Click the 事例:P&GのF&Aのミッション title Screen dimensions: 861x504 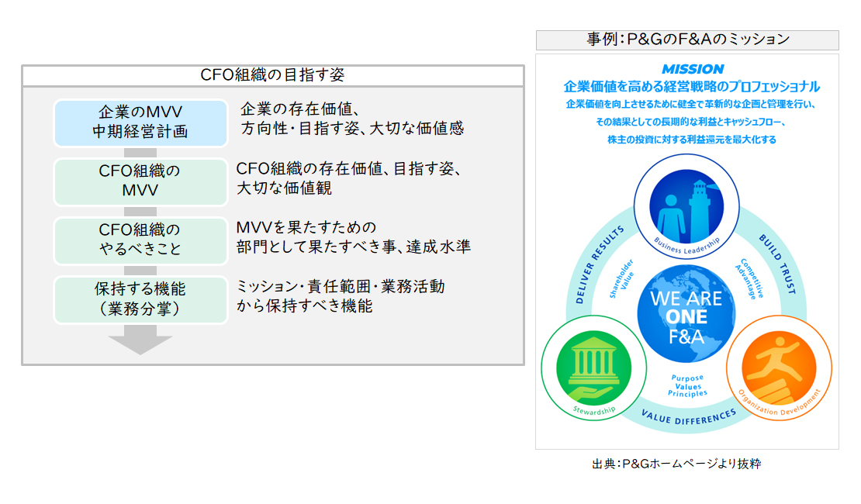687,40
